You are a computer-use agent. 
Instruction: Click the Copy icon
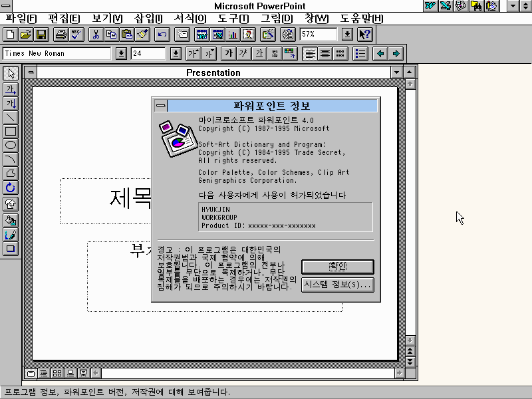point(111,35)
